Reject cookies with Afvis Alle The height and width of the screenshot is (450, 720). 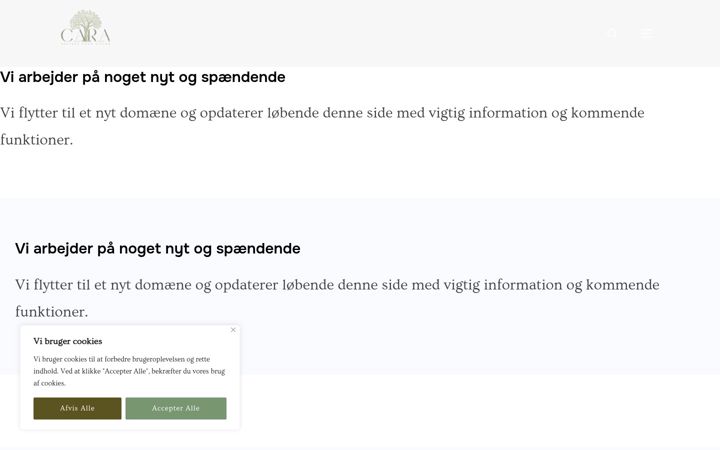[x=77, y=408]
